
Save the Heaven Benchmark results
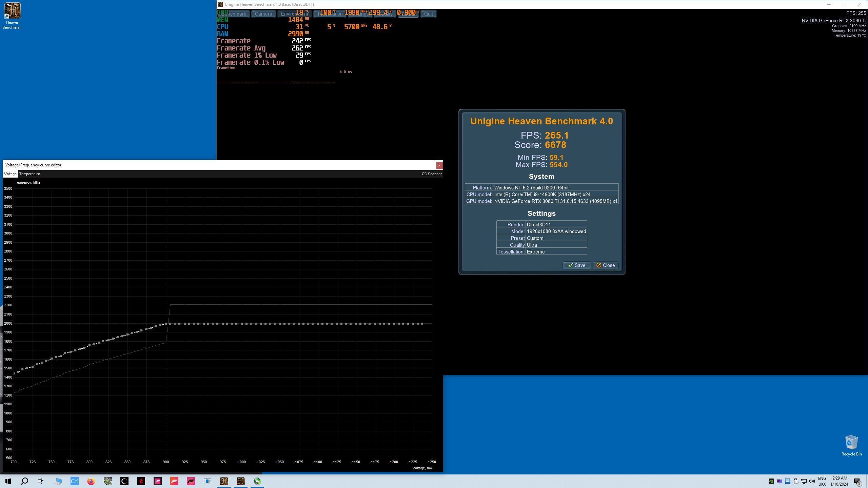pyautogui.click(x=576, y=265)
